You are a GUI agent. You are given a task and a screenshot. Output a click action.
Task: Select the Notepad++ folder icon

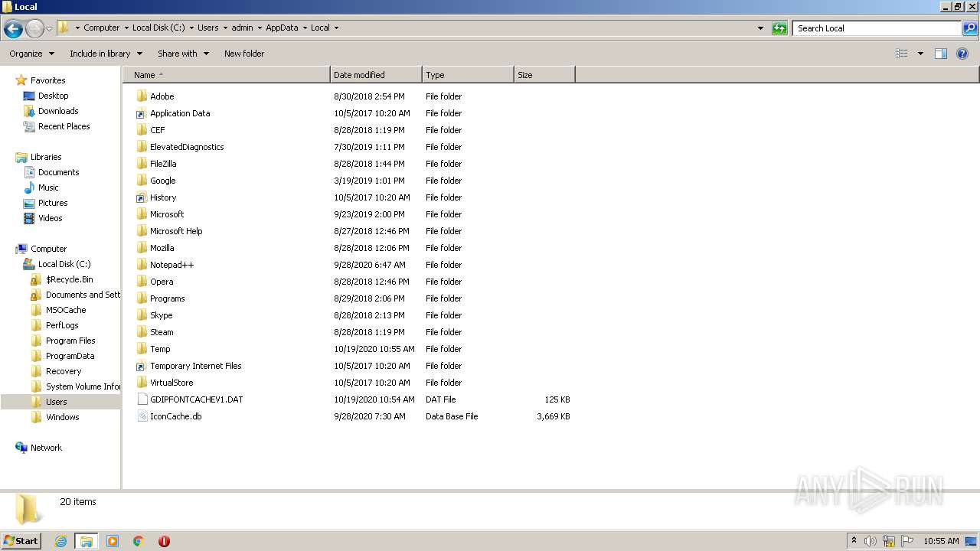point(142,265)
